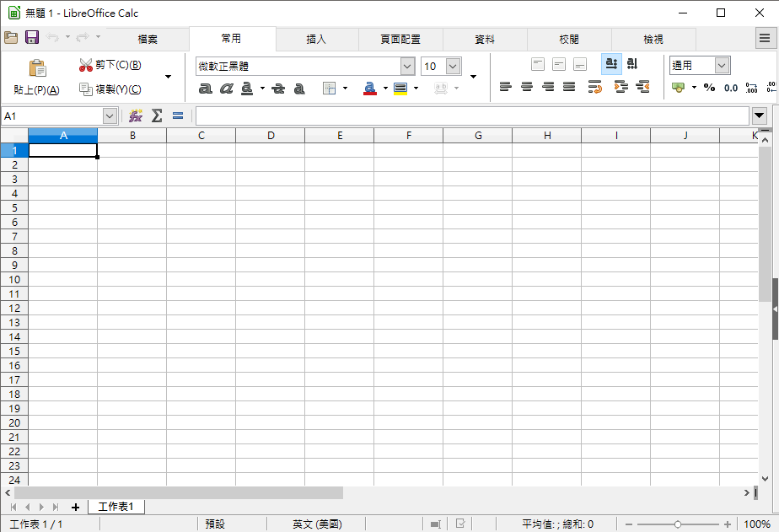Click Select All corner box
779x532 pixels.
tap(14, 135)
